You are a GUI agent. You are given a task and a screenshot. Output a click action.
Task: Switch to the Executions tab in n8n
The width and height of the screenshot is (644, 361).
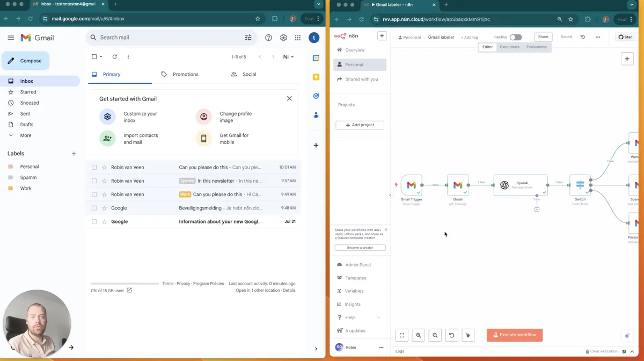(509, 47)
